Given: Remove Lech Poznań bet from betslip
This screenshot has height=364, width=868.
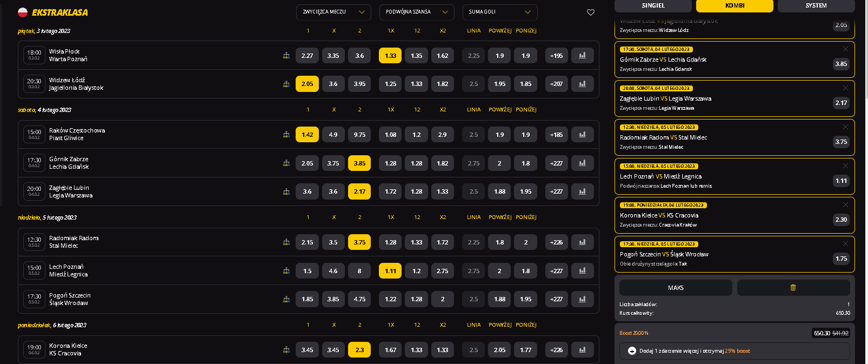Looking at the screenshot, I should [x=845, y=166].
